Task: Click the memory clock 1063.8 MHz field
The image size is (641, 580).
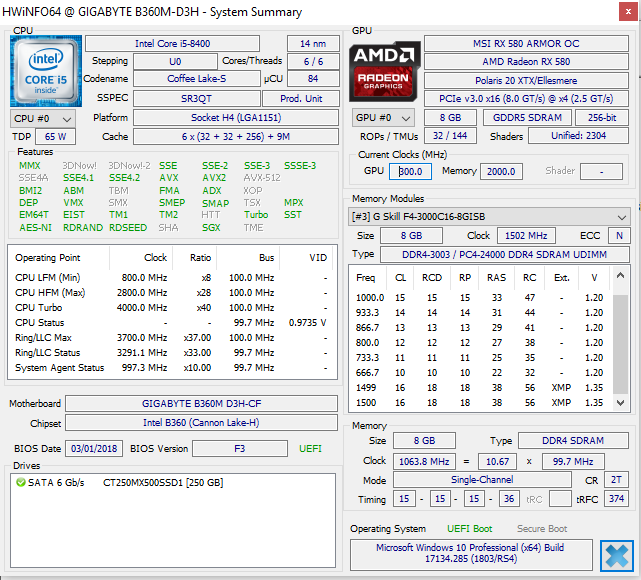Action: coord(424,461)
